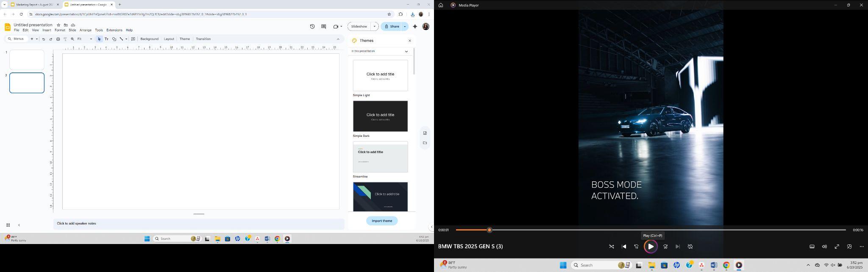Collapse the 'In this presentation' themes section

pyautogui.click(x=406, y=51)
